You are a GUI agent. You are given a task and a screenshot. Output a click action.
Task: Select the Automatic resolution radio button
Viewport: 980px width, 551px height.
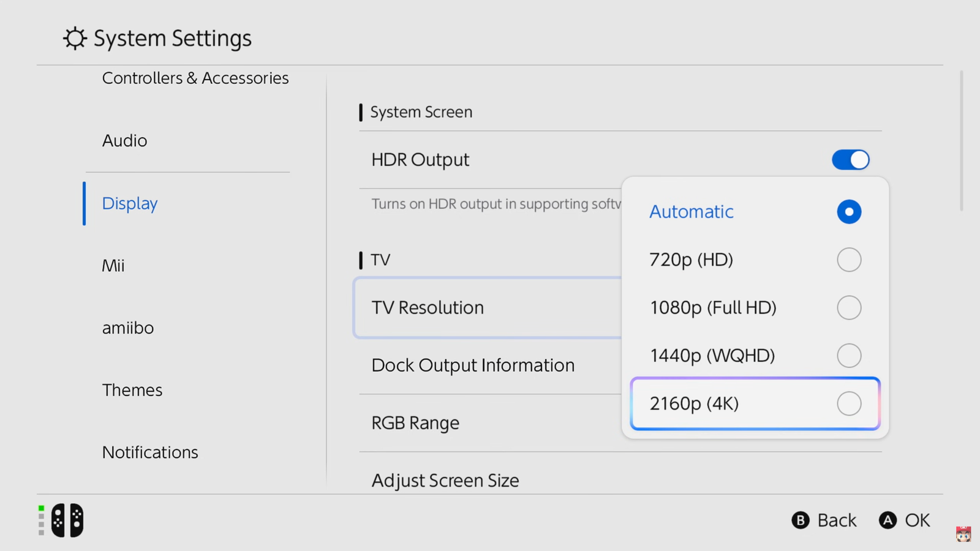coord(849,212)
